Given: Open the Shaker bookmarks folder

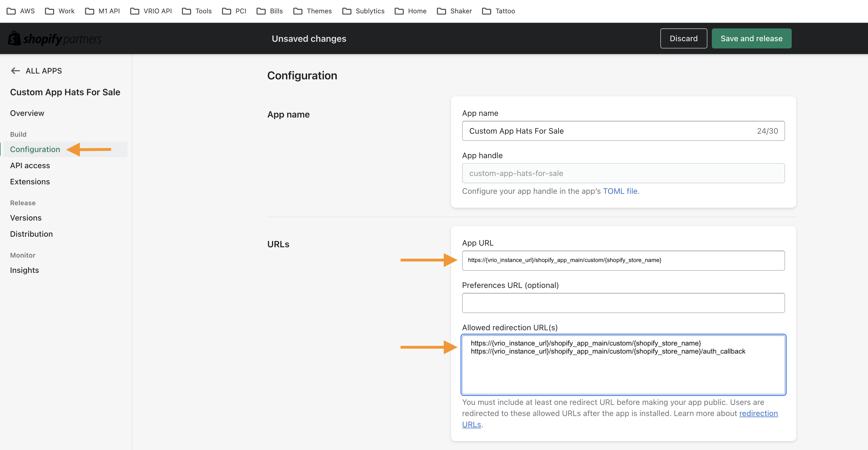Looking at the screenshot, I should (454, 11).
